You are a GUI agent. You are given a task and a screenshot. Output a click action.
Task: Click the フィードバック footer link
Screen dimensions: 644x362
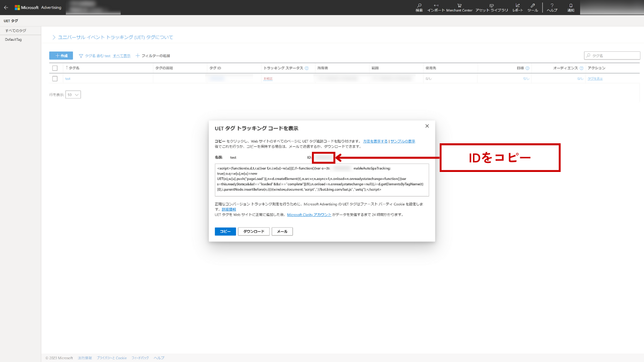click(x=140, y=358)
